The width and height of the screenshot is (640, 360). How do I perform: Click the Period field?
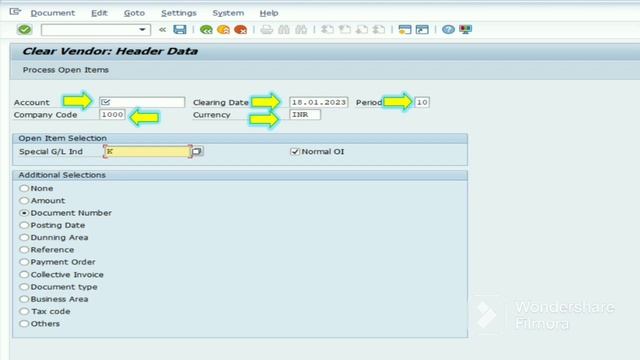422,102
